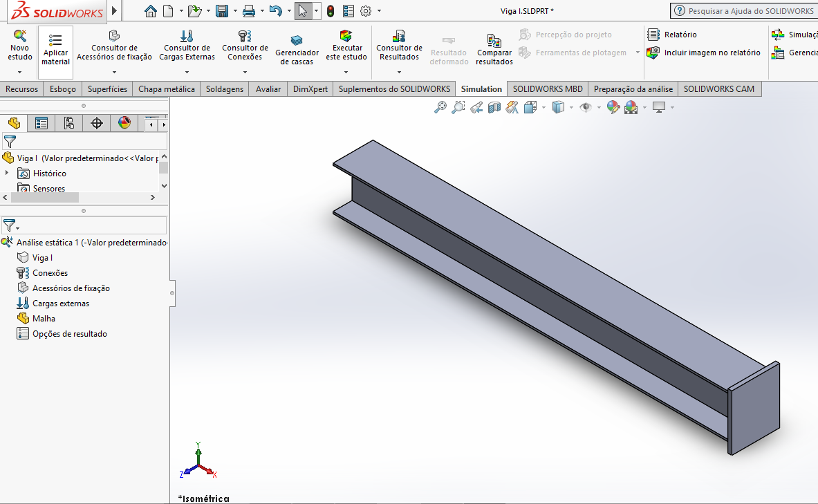Viewport: 818px width, 504px height.
Task: Click the Aplicar material icon
Action: [55, 40]
